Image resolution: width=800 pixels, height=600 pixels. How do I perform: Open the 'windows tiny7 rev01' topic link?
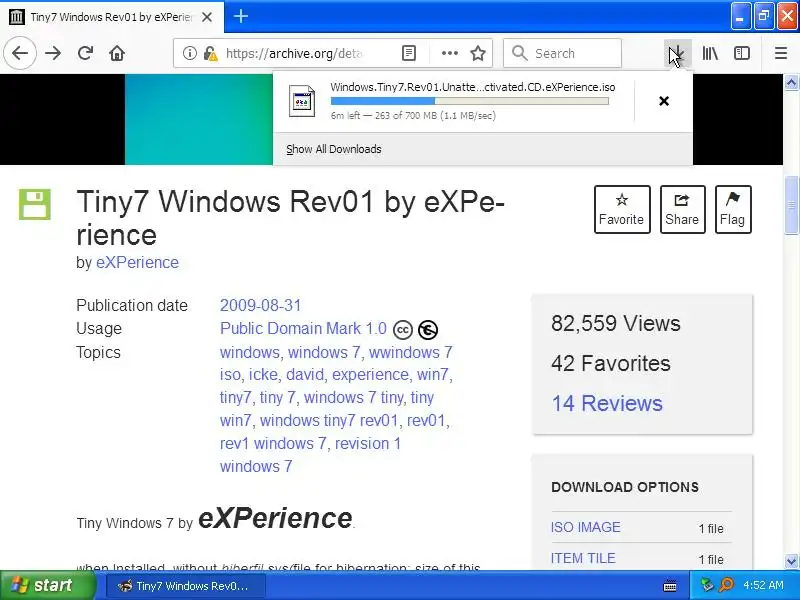[329, 420]
